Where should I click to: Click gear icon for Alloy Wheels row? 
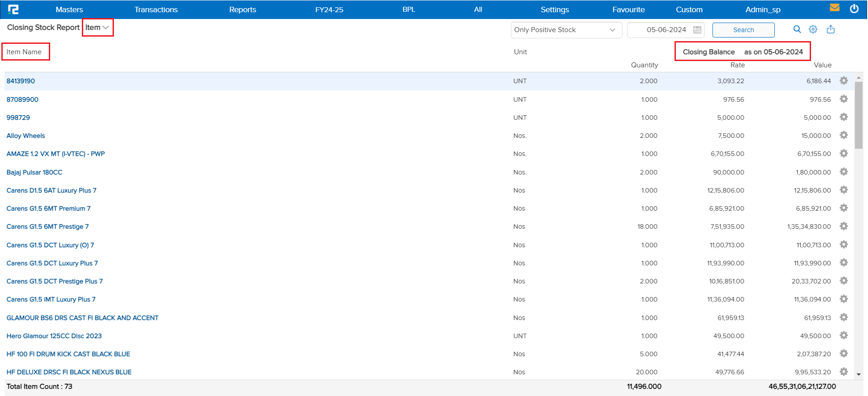click(844, 135)
